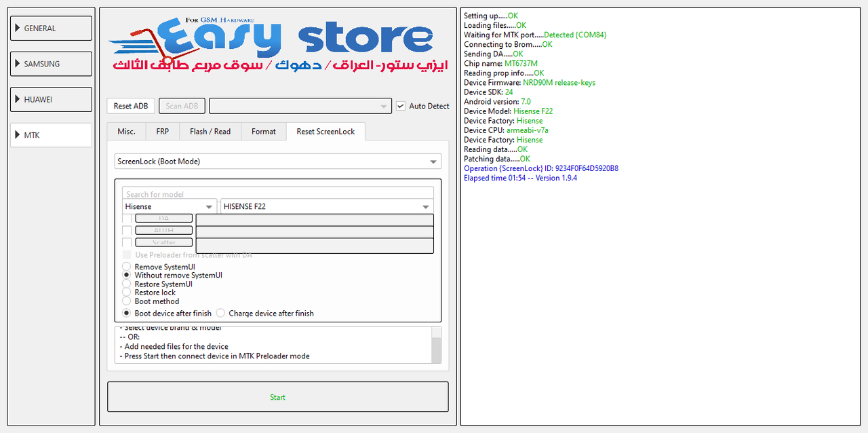Open the ScreenLock (Boot Mode) dropdown
The image size is (868, 433).
pos(278,162)
